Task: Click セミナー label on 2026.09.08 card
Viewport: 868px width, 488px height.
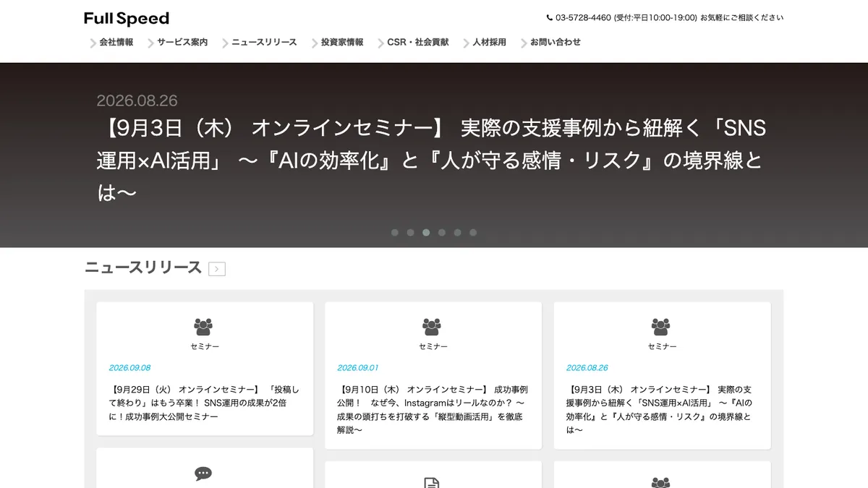Action: coord(205,347)
